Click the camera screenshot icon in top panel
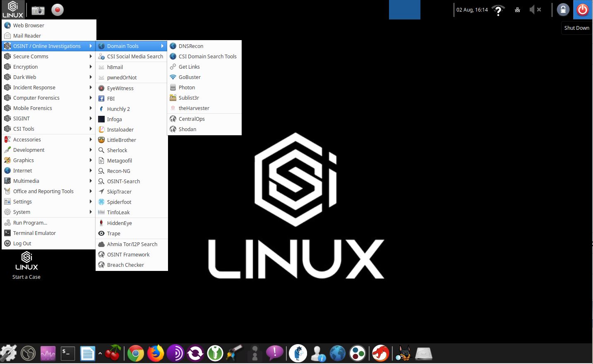The image size is (593, 364). [38, 10]
